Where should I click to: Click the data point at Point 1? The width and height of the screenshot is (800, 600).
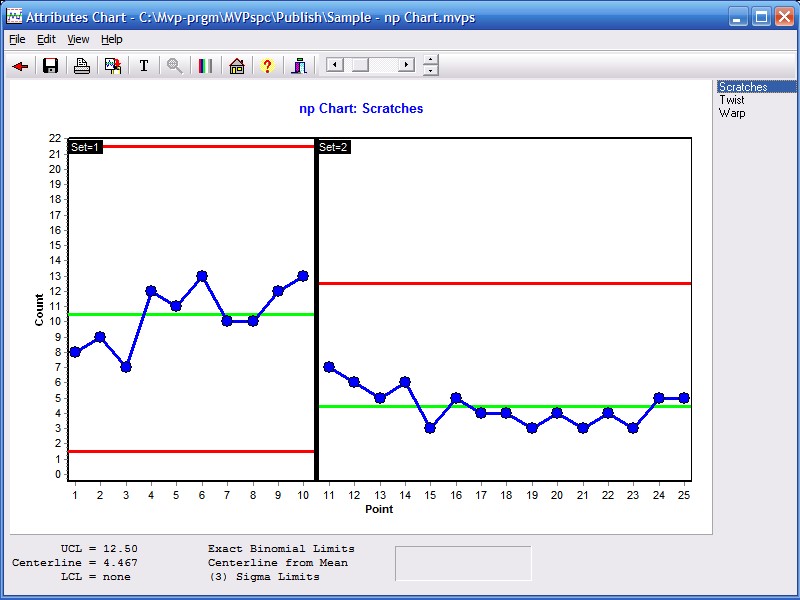click(75, 352)
